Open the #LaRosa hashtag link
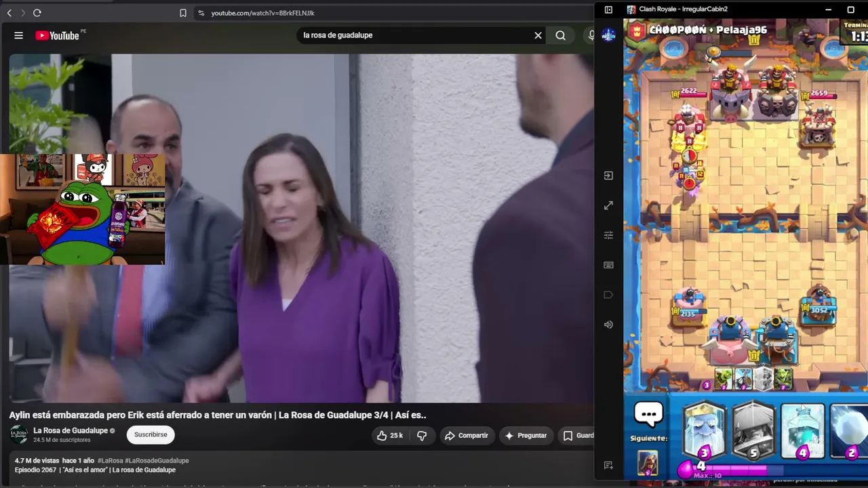Screen dimensions: 868x488 point(109,461)
